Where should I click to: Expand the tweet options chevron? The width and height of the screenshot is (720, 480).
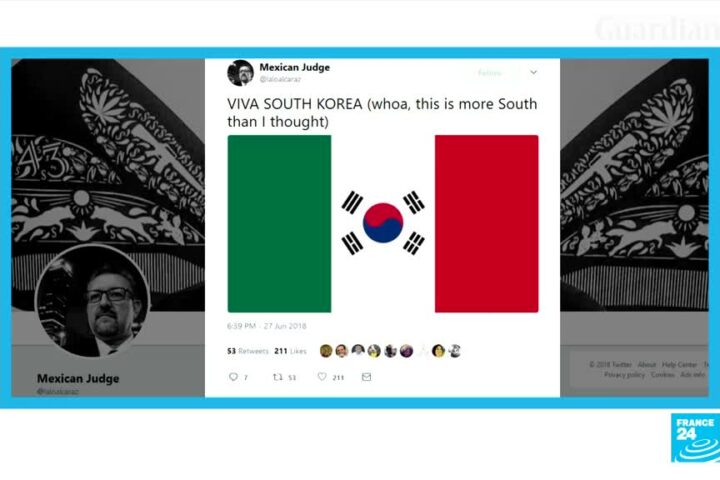click(533, 73)
